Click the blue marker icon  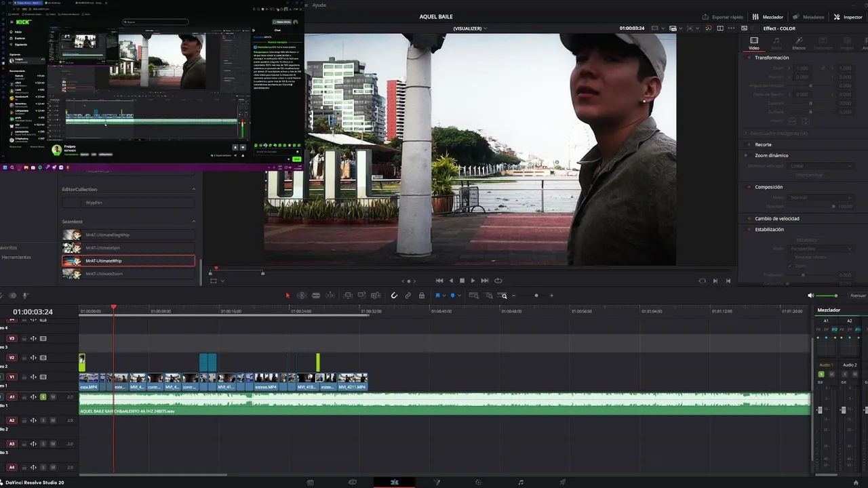(452, 296)
